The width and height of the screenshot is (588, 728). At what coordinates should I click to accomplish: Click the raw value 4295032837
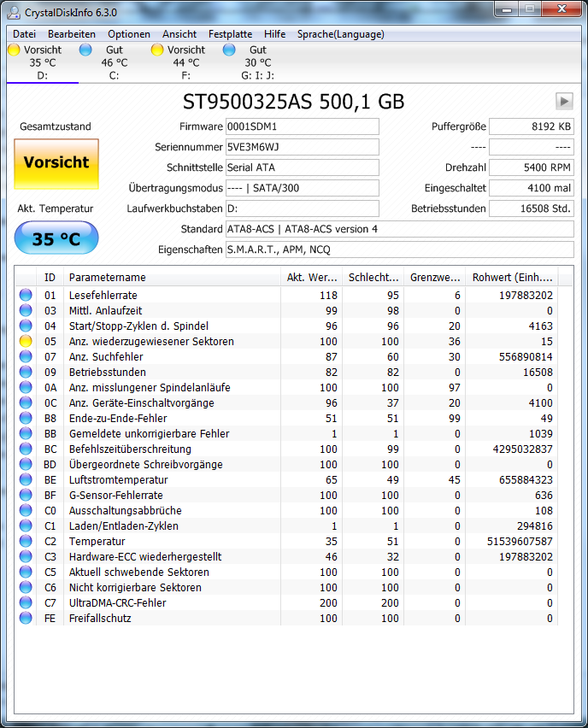click(x=522, y=449)
